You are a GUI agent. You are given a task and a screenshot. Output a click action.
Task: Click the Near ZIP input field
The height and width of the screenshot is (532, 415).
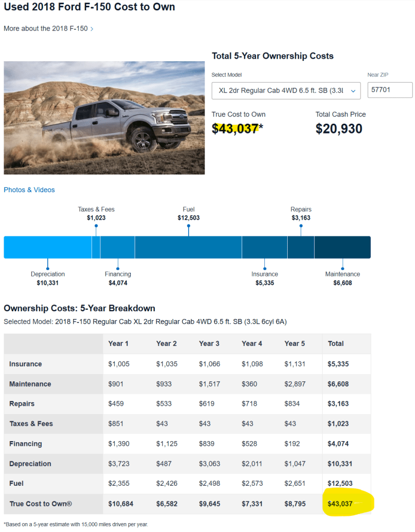[390, 90]
